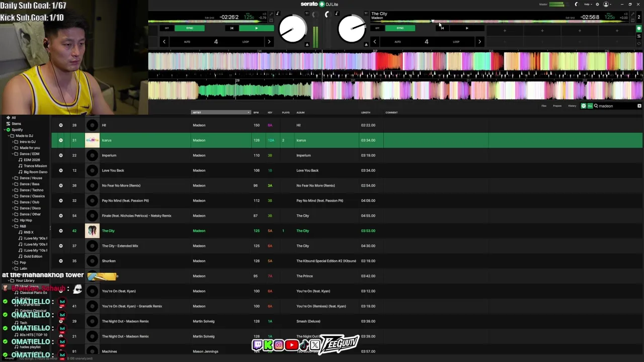The height and width of the screenshot is (362, 644).
Task: Select Stems in the library sidebar
Action: click(17, 124)
